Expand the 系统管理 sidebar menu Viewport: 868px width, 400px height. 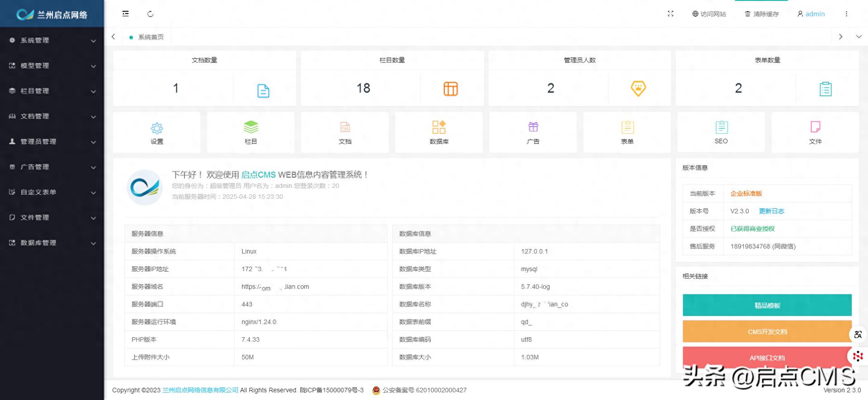click(x=52, y=40)
